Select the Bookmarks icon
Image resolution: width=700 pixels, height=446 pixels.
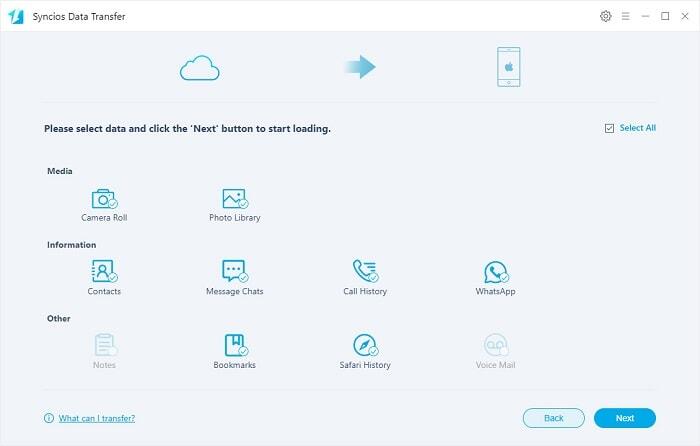(x=234, y=345)
